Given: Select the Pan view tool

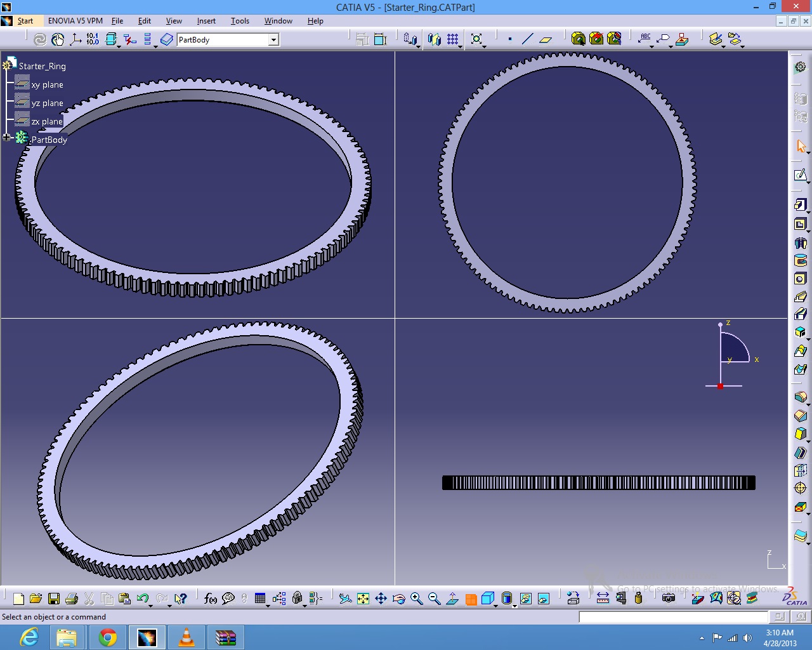Looking at the screenshot, I should point(381,598).
